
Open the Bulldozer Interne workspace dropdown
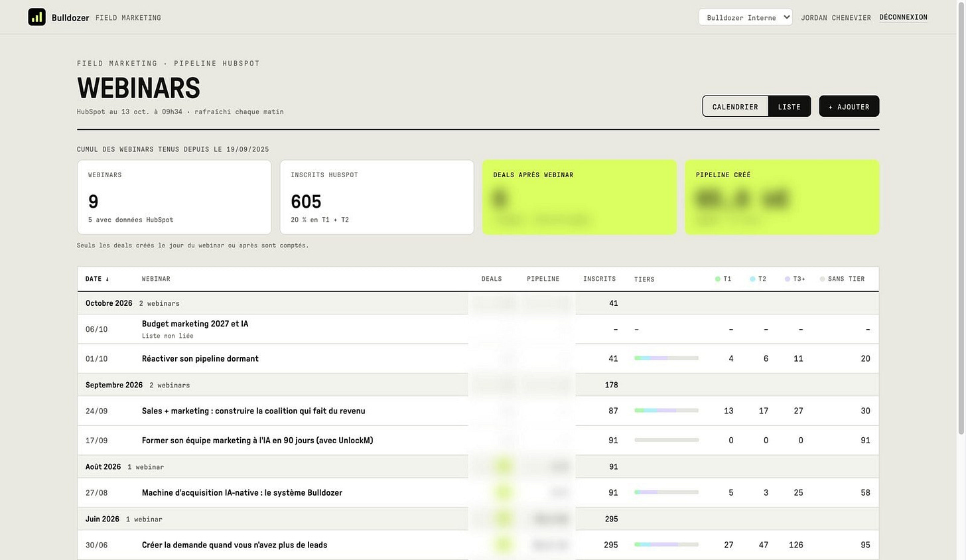coord(746,17)
